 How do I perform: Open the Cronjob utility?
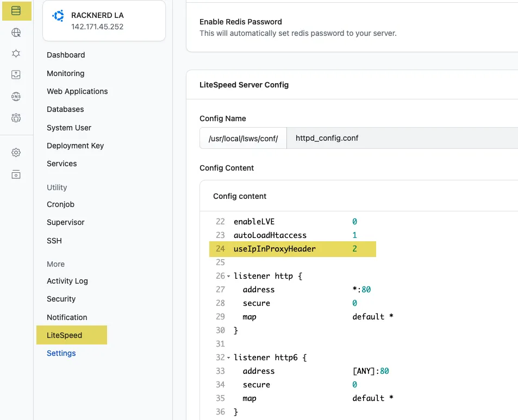60,204
